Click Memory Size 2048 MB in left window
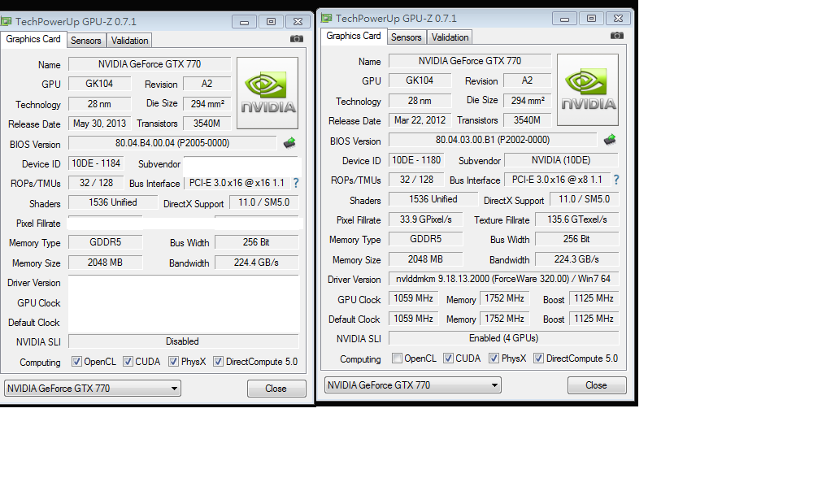Viewport: 822px width, 504px height. pyautogui.click(x=105, y=263)
